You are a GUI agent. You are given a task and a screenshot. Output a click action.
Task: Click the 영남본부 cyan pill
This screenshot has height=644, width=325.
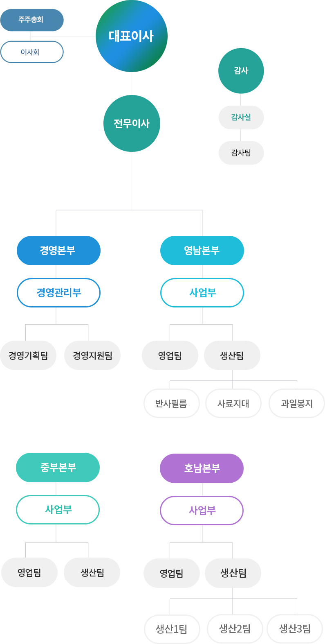point(202,251)
